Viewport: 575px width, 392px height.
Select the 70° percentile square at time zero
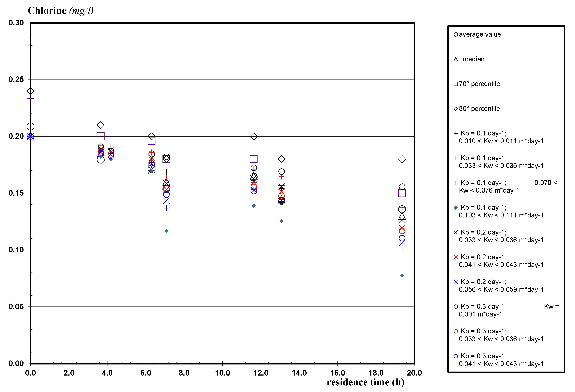click(x=30, y=102)
